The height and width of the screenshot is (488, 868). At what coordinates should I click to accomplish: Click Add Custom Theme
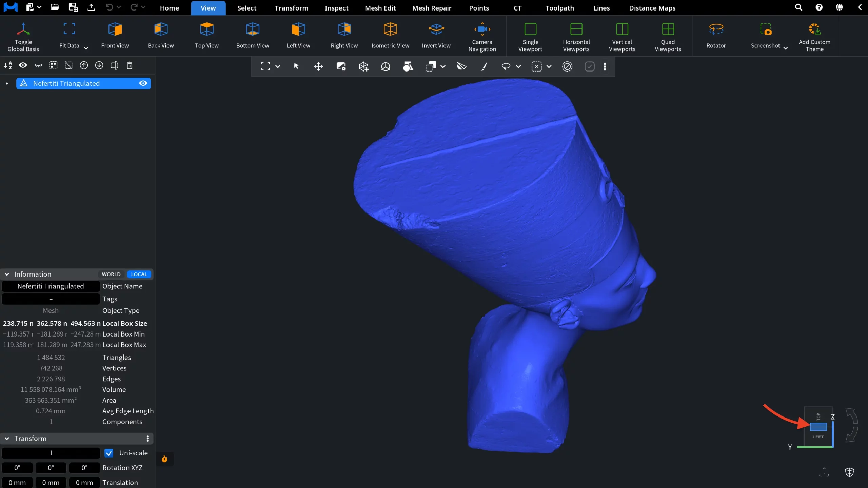click(814, 36)
